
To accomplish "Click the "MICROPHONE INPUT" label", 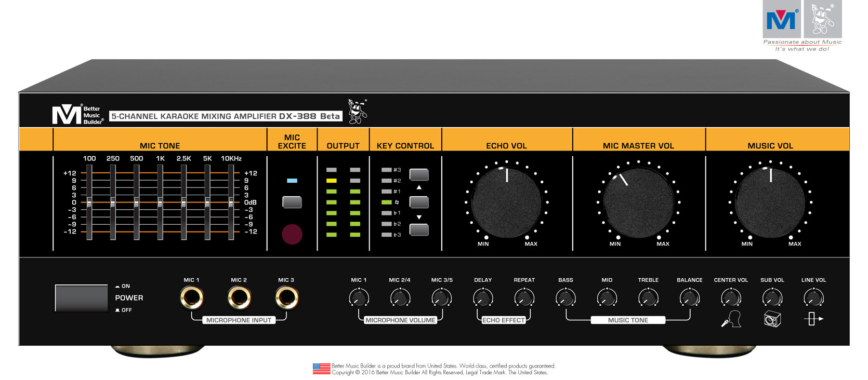I will click(x=239, y=320).
